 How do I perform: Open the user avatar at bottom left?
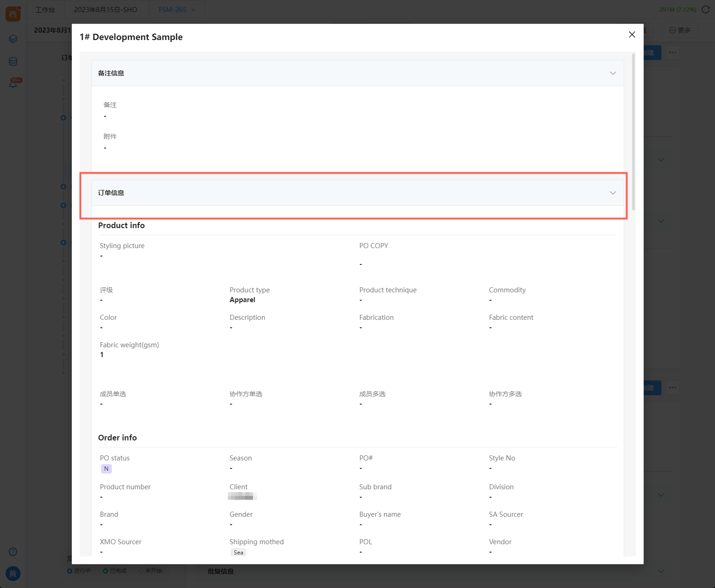[13, 574]
